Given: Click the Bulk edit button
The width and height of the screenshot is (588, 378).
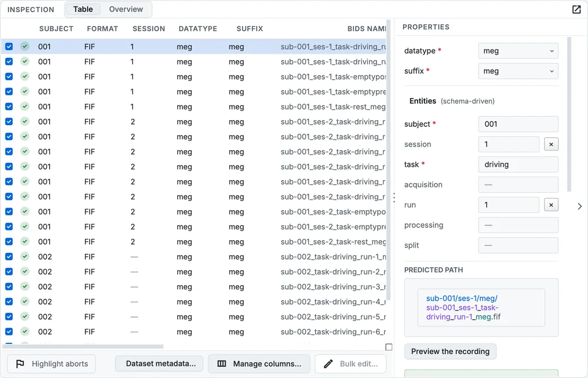Looking at the screenshot, I should coord(351,364).
